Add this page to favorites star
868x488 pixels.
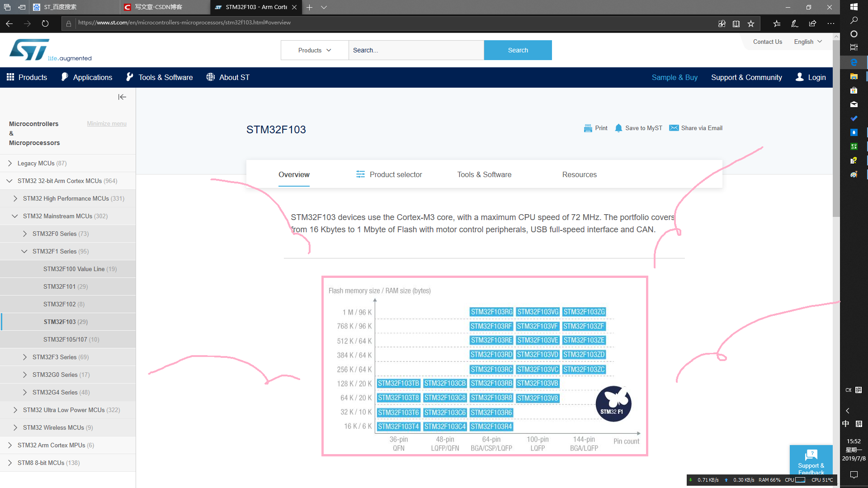pos(751,23)
